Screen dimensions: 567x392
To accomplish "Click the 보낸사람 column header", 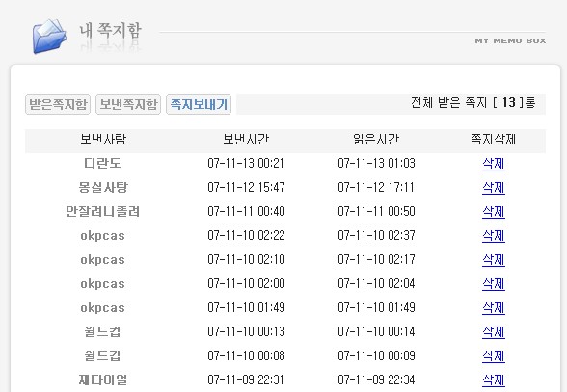I will pos(103,139).
